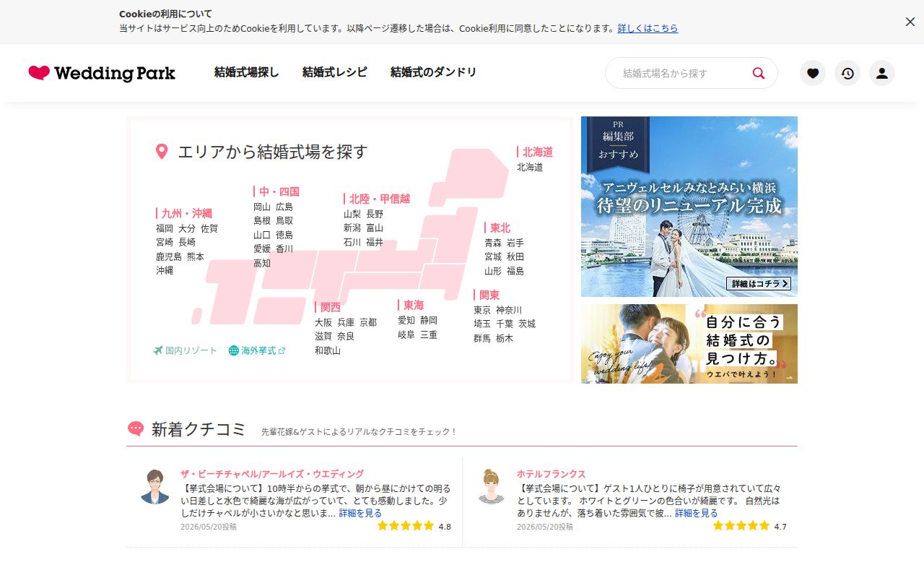The image size is (924, 578).
Task: Select 長崎 prefecture
Action: click(x=187, y=242)
